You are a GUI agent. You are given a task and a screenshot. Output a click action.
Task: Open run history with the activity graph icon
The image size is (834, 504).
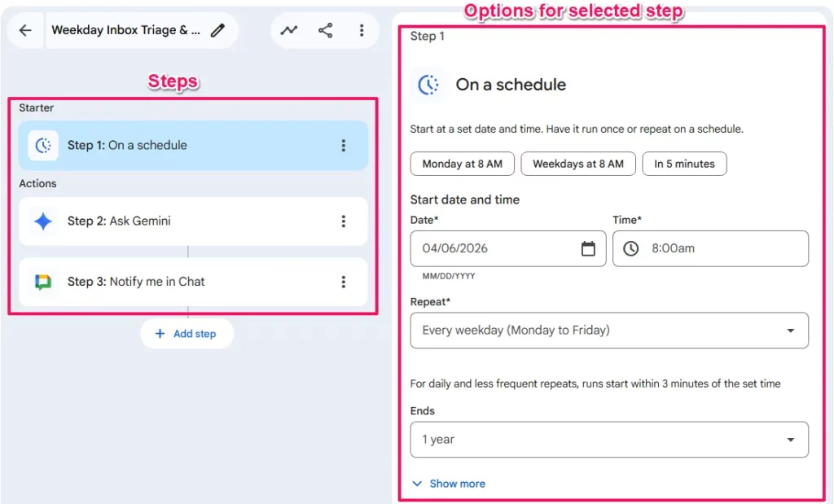click(x=288, y=29)
